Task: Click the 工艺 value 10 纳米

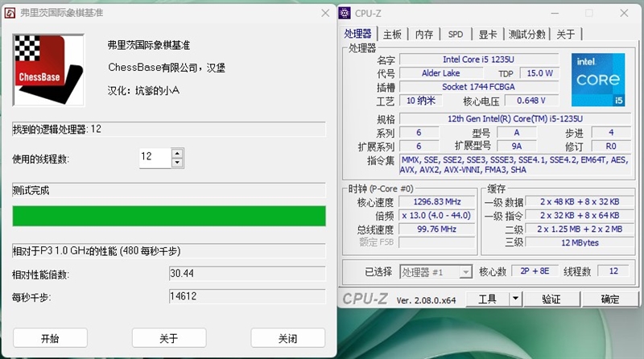Action: pos(421,101)
